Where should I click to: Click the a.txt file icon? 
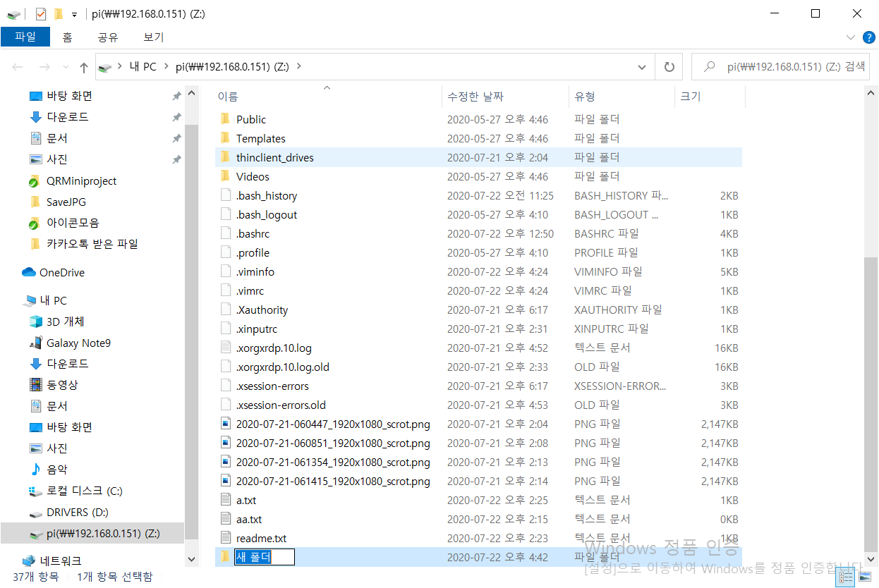(225, 500)
